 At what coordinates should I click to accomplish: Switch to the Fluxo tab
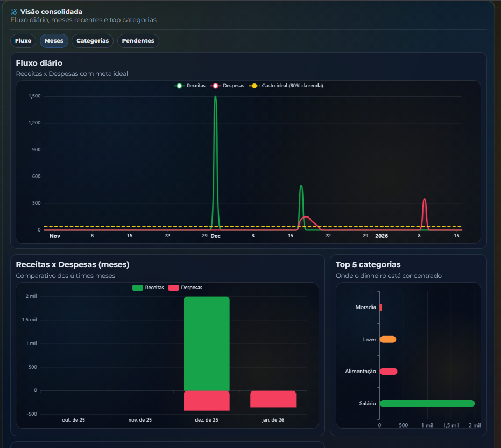point(23,41)
